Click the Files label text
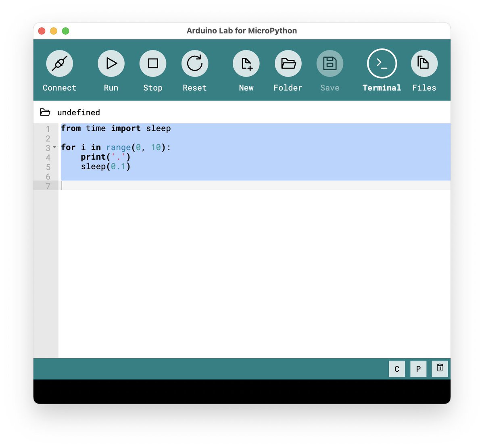 click(x=424, y=88)
